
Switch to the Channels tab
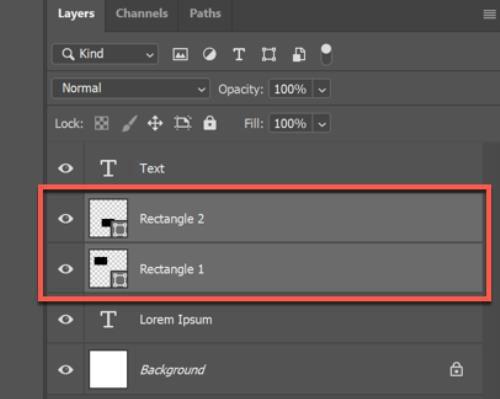click(x=142, y=13)
